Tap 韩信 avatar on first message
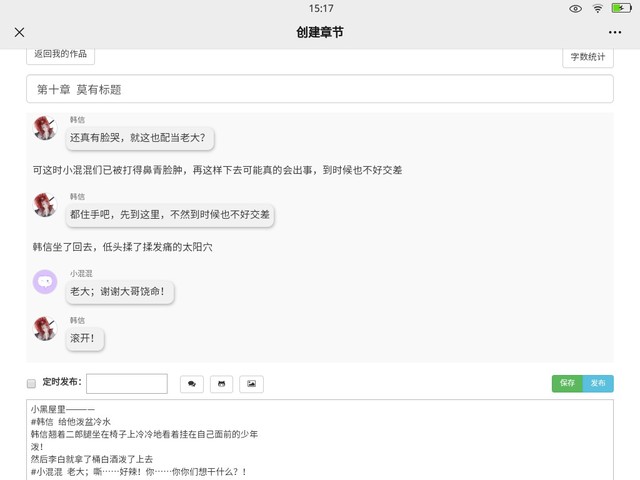Screen dimensions: 640x480 click(x=45, y=128)
